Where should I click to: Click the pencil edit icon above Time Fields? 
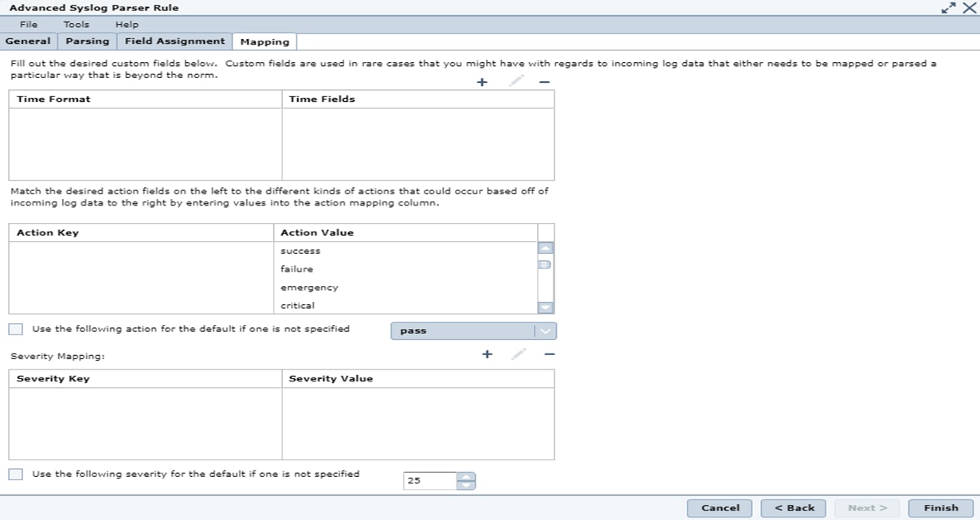516,81
